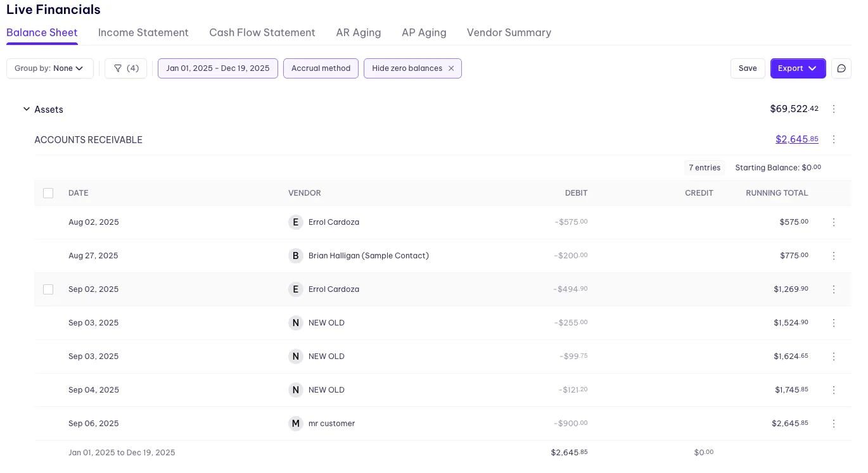Change the Jan 01 - Dec 19 date range
This screenshot has height=473, width=868.
point(217,68)
